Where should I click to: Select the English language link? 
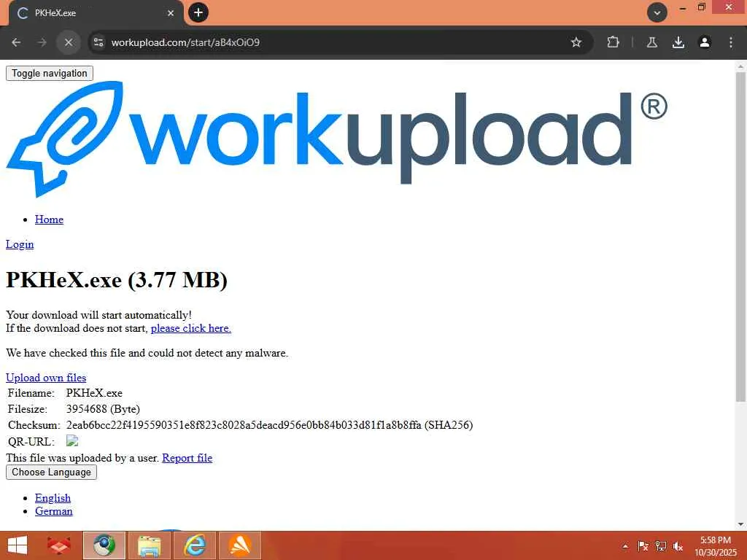pyautogui.click(x=53, y=498)
